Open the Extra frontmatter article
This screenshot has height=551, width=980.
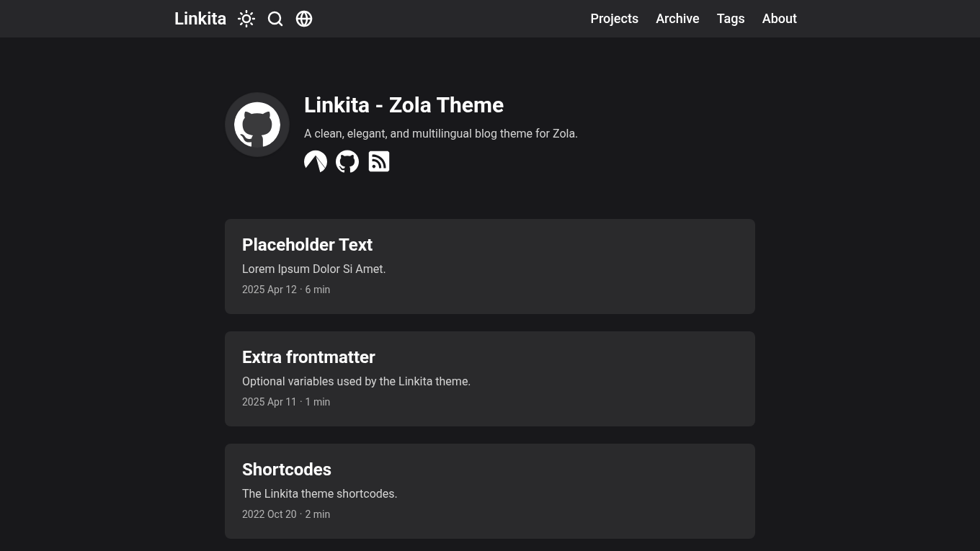tap(308, 357)
